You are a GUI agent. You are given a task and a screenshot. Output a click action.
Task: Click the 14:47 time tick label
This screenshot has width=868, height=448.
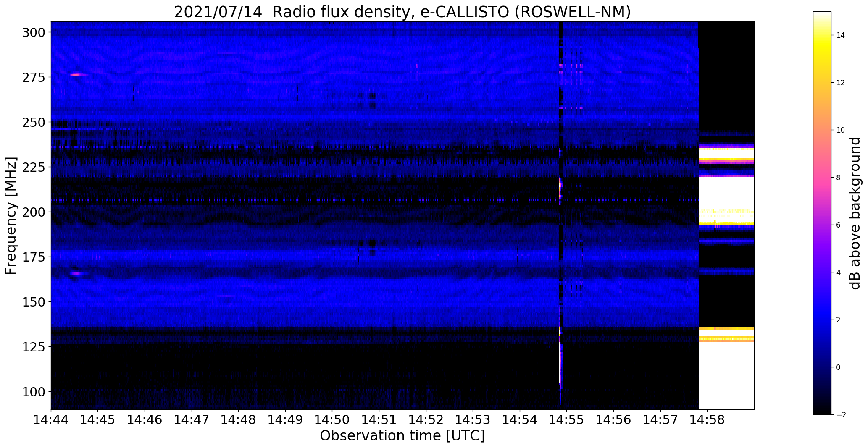click(x=192, y=419)
